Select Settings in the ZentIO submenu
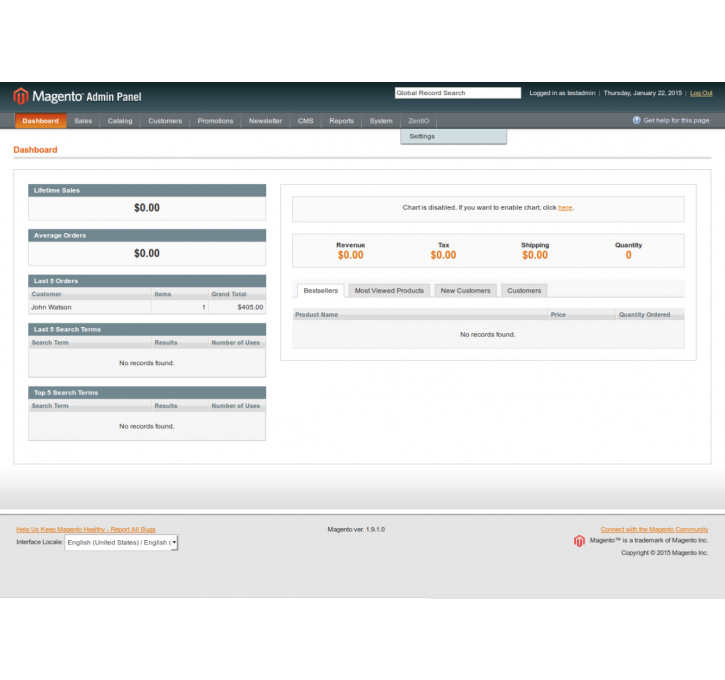This screenshot has height=680, width=725. pos(454,136)
